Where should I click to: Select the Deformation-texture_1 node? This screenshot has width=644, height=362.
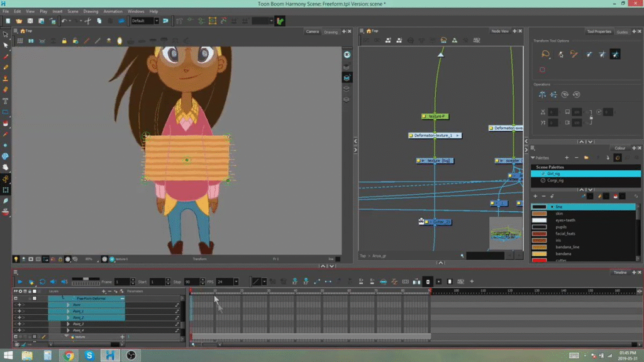pyautogui.click(x=434, y=135)
